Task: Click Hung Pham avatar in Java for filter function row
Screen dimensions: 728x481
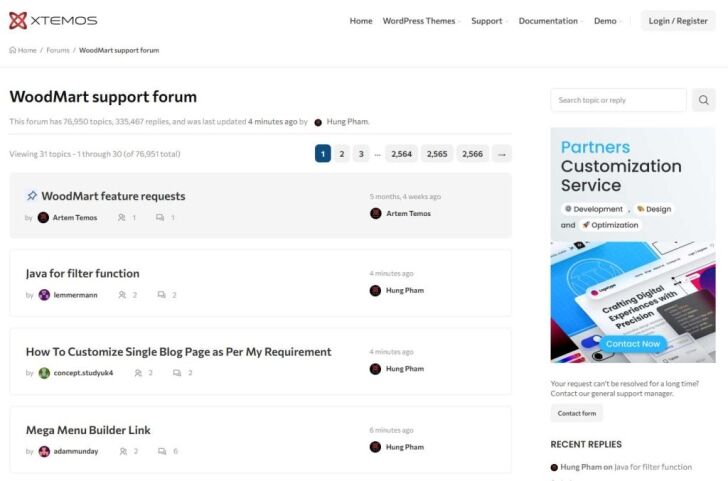Action: point(375,291)
